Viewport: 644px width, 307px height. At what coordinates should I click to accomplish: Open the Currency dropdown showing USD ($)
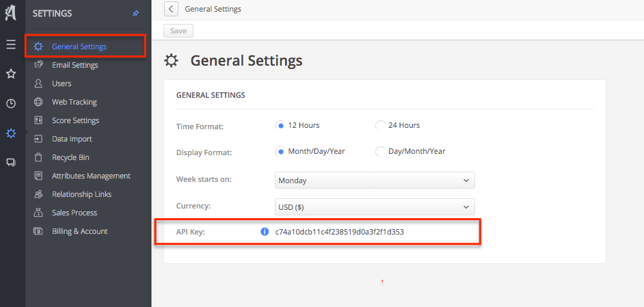375,206
